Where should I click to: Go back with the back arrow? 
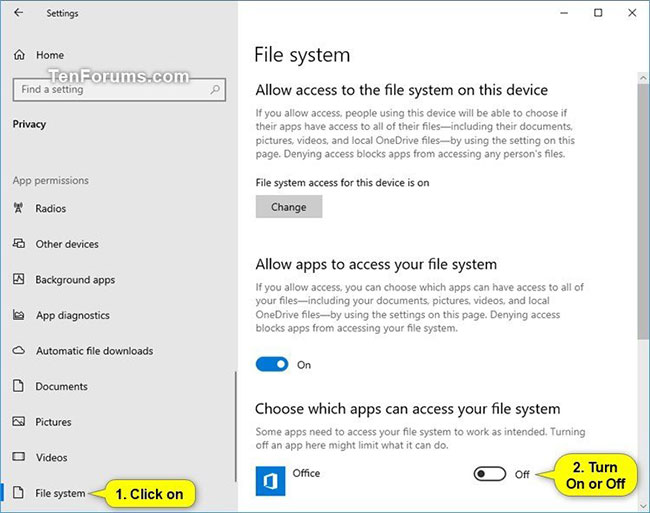point(18,13)
